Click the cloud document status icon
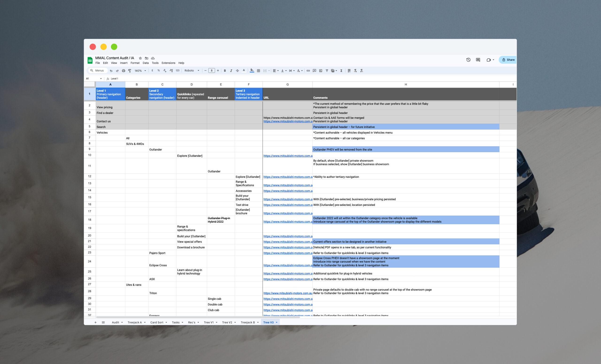 153,58
